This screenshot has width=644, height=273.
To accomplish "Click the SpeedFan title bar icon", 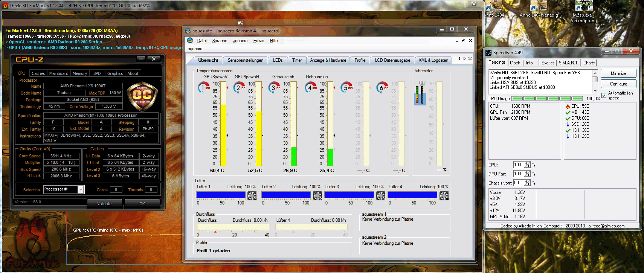I will 488,53.
